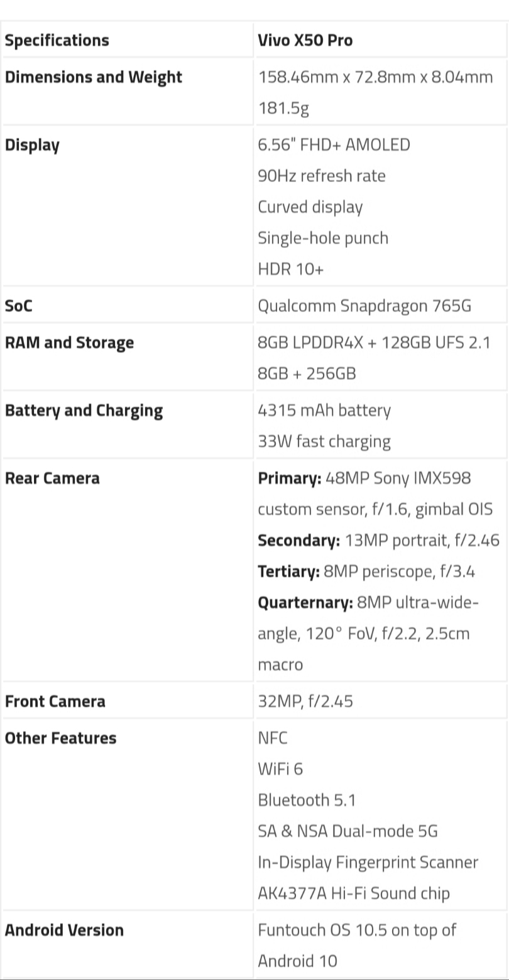Select the WiFi 6 feature text

[x=280, y=769]
